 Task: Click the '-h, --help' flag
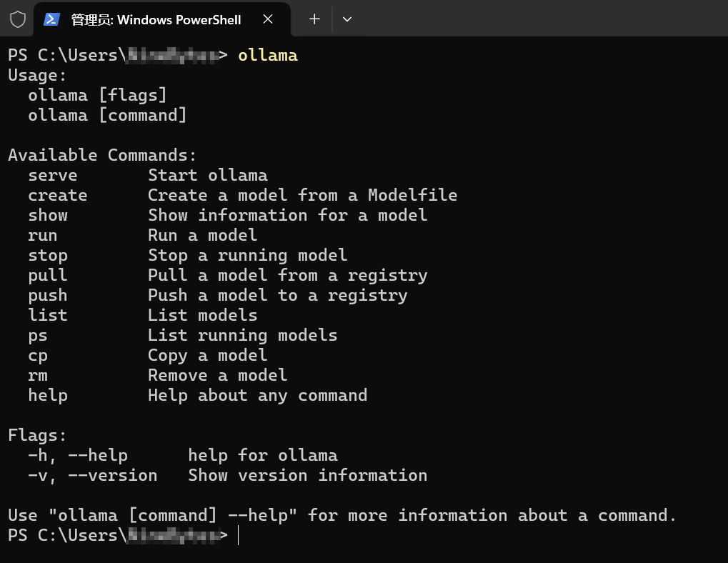[x=78, y=455]
